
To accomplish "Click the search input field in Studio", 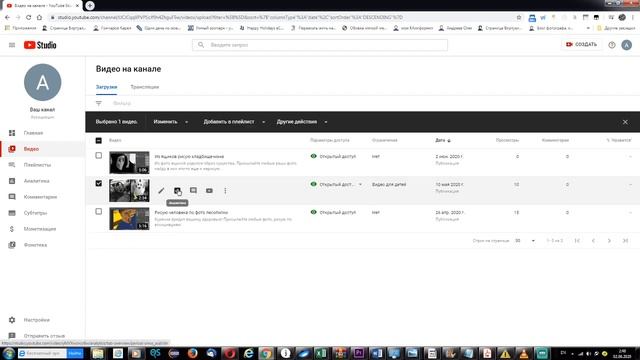I will 320,45.
